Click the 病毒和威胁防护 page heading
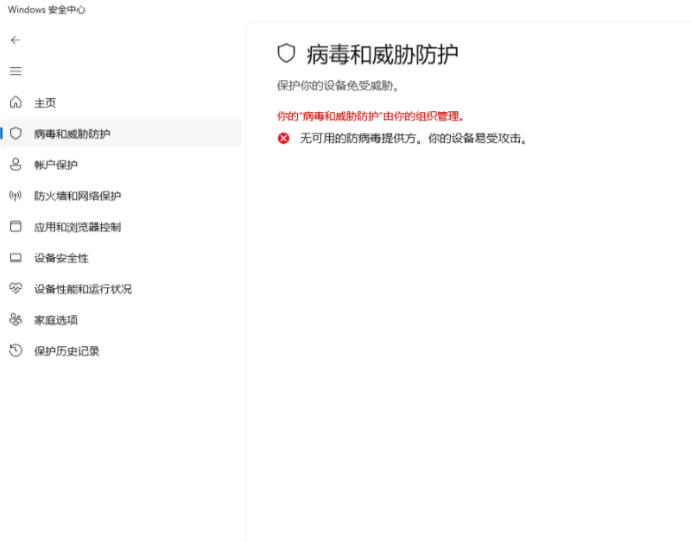The image size is (692, 542). [x=382, y=55]
